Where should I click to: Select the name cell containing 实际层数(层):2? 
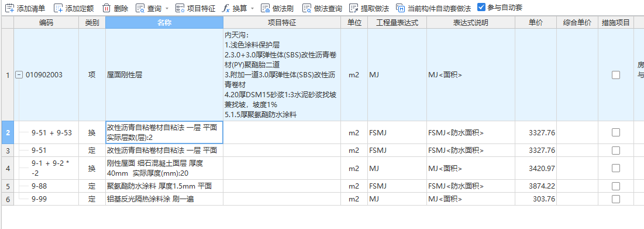tap(164, 132)
